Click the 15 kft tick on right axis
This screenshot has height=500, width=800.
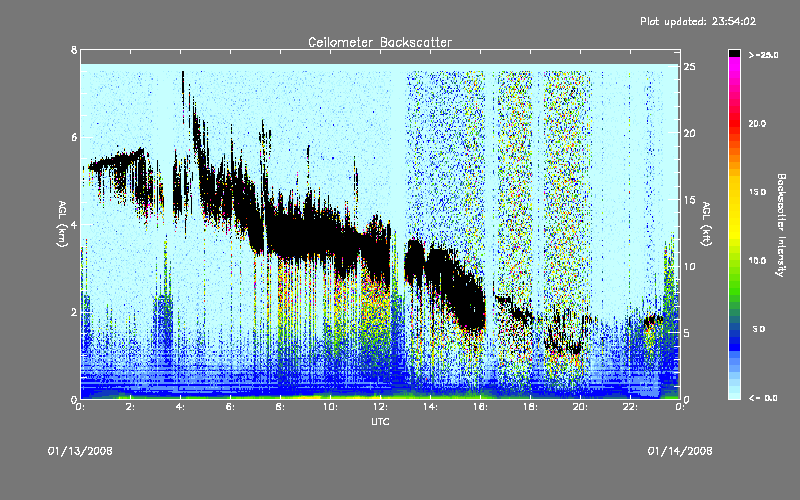pyautogui.click(x=690, y=200)
